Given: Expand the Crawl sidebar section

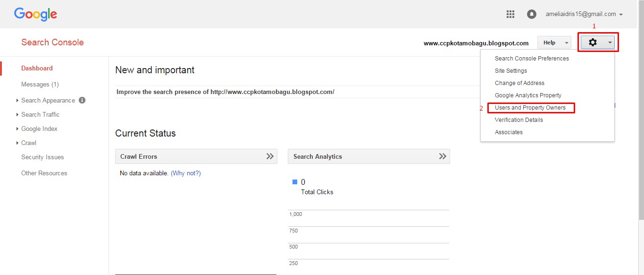Looking at the screenshot, I should (17, 143).
